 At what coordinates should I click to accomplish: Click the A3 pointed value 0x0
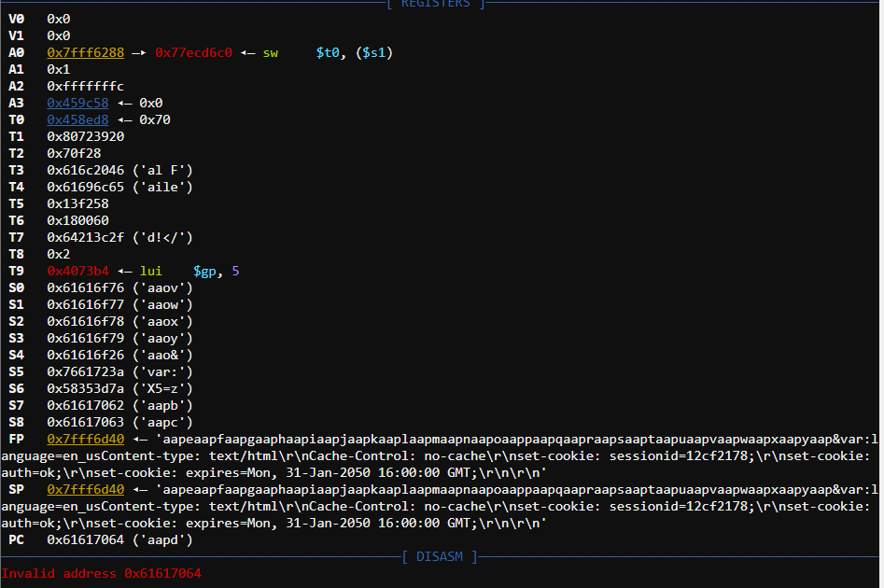tap(151, 104)
